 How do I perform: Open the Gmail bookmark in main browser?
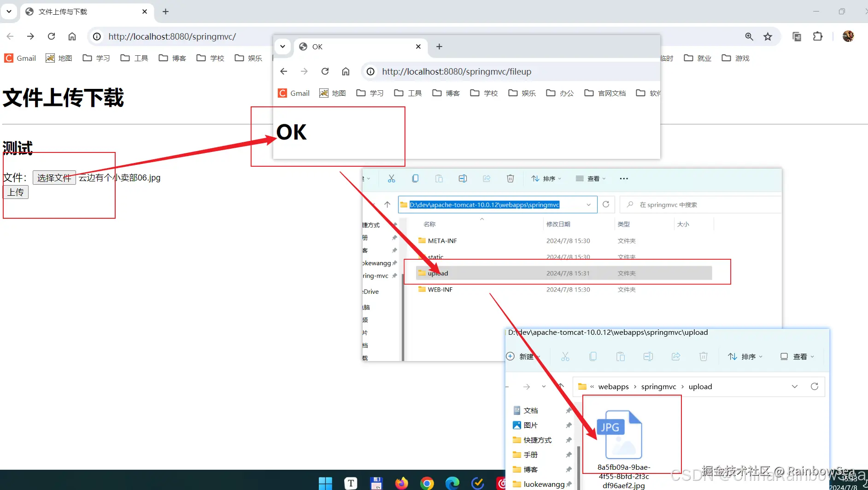[x=20, y=58]
